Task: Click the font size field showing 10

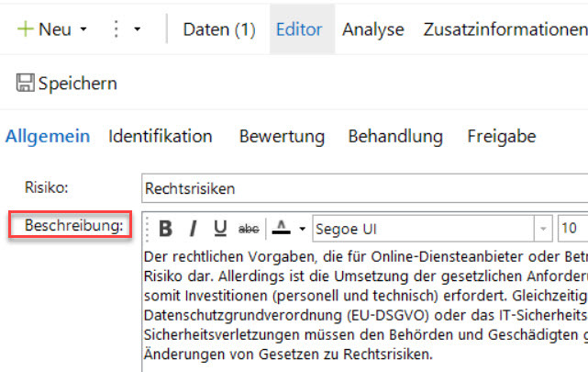Action: pyautogui.click(x=571, y=228)
